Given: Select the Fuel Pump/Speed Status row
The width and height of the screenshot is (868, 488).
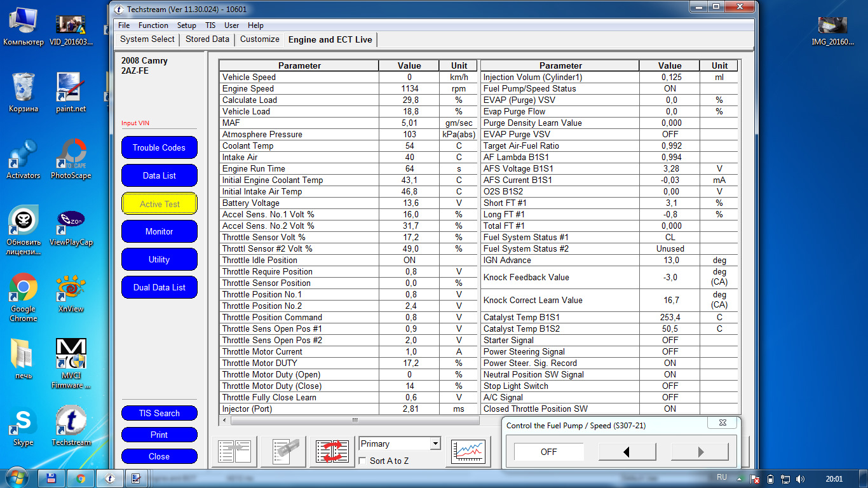Looking at the screenshot, I should click(x=609, y=88).
